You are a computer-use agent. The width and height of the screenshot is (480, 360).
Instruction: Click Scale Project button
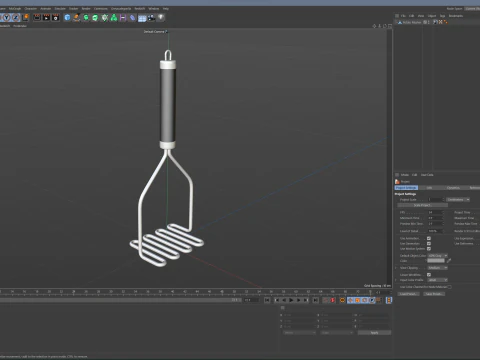coord(423,205)
